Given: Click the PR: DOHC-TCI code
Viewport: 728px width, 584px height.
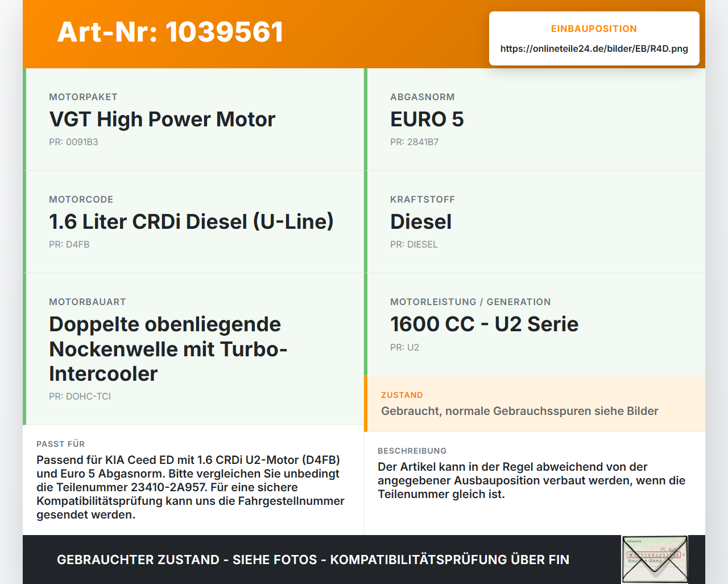Looking at the screenshot, I should coord(80,396).
